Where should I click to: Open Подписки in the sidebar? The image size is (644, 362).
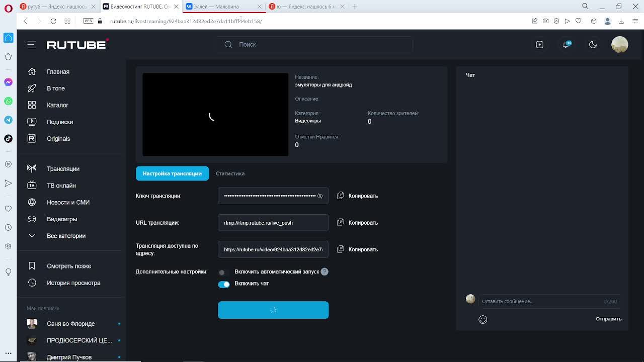(60, 122)
